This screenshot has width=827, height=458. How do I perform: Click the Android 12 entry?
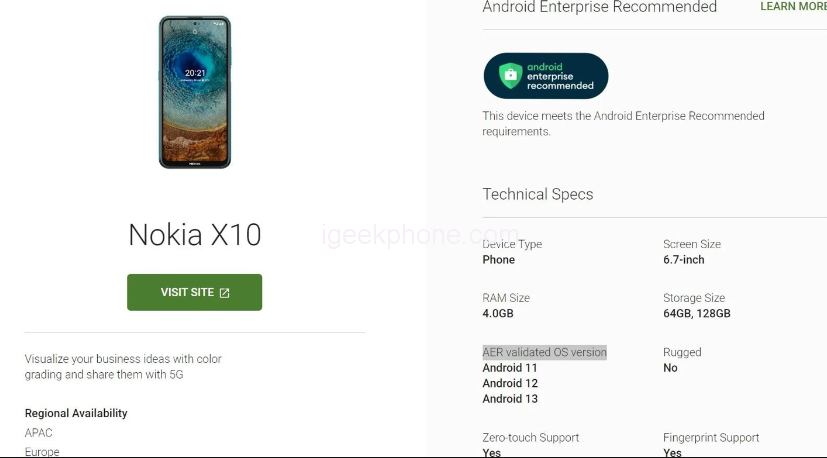click(510, 384)
